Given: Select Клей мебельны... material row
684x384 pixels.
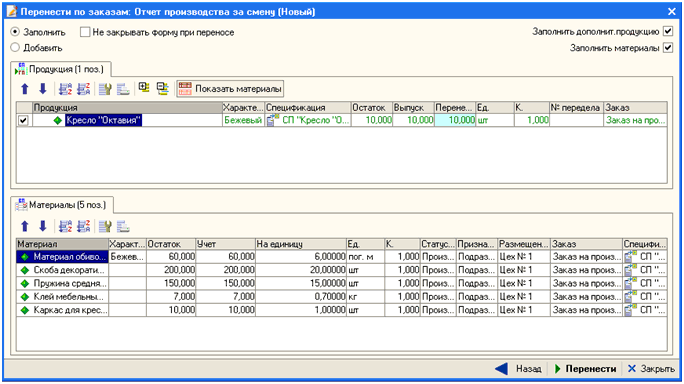Looking at the screenshot, I should pos(342,297).
